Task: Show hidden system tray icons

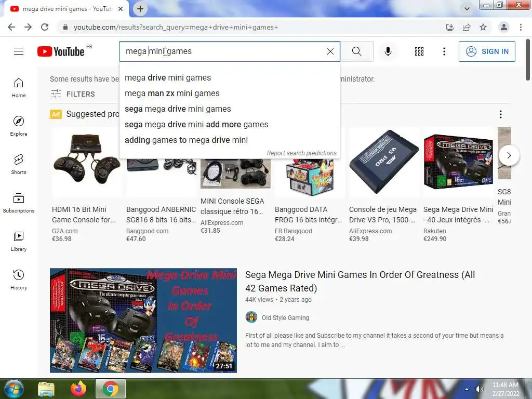Action: click(467, 389)
